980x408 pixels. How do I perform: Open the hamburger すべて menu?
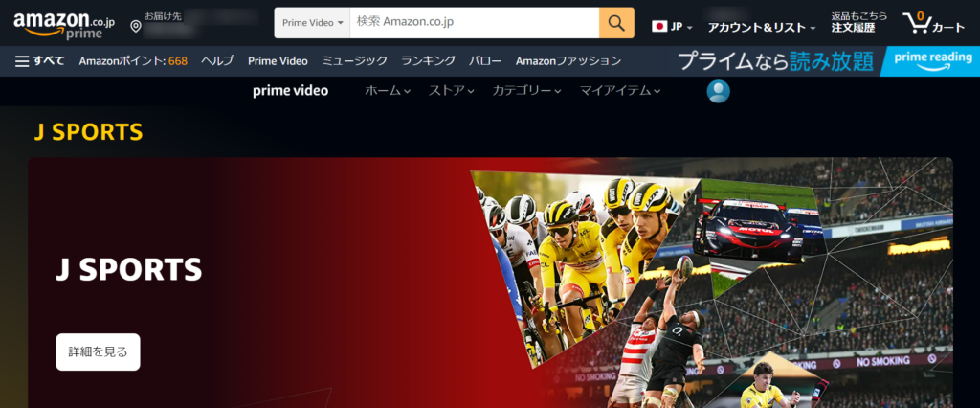(x=40, y=60)
